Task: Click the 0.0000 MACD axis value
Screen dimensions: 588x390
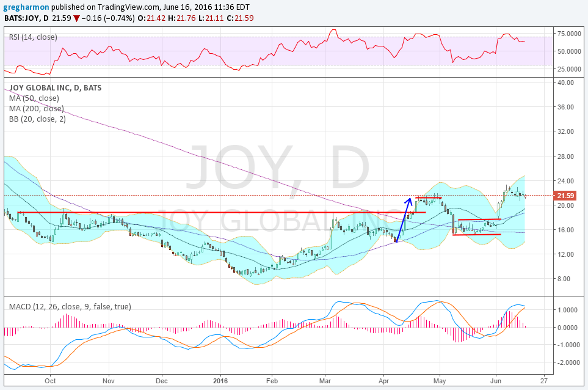Action: point(568,328)
